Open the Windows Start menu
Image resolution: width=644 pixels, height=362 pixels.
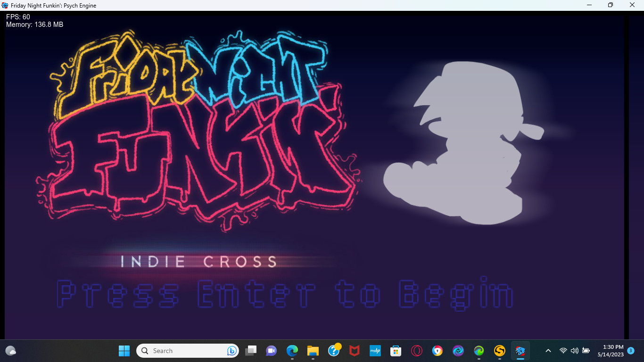point(124,351)
